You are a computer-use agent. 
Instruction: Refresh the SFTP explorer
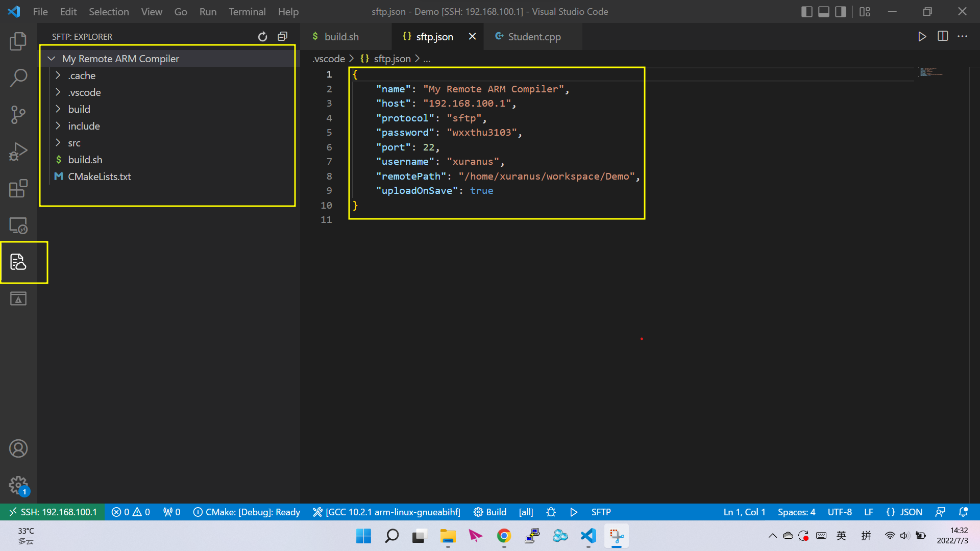(262, 37)
